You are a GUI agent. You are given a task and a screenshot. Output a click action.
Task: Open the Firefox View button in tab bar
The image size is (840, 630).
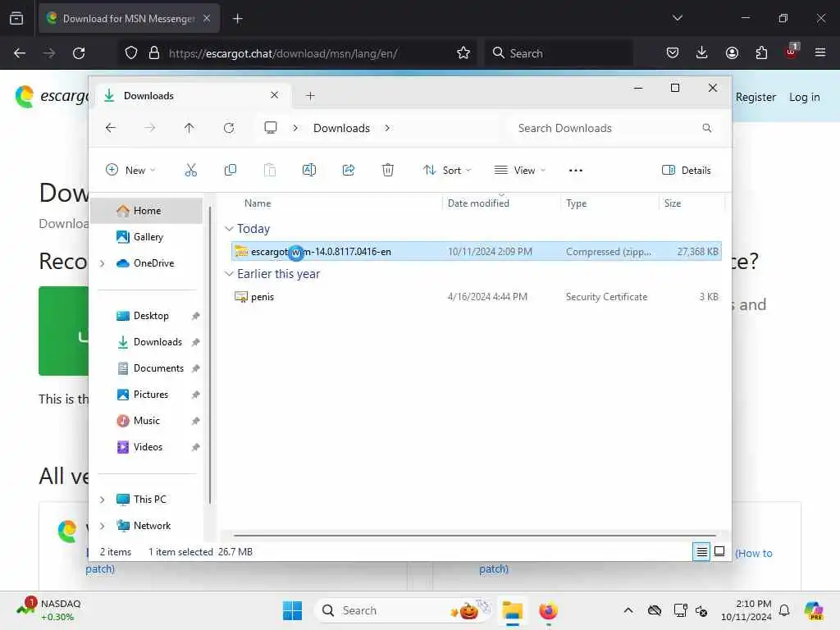16,19
